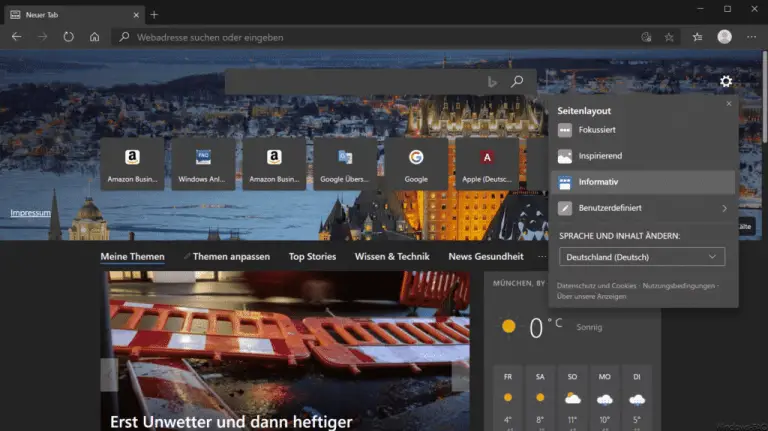Image resolution: width=768 pixels, height=431 pixels.
Task: Select the Informativ layout
Action: 643,182
